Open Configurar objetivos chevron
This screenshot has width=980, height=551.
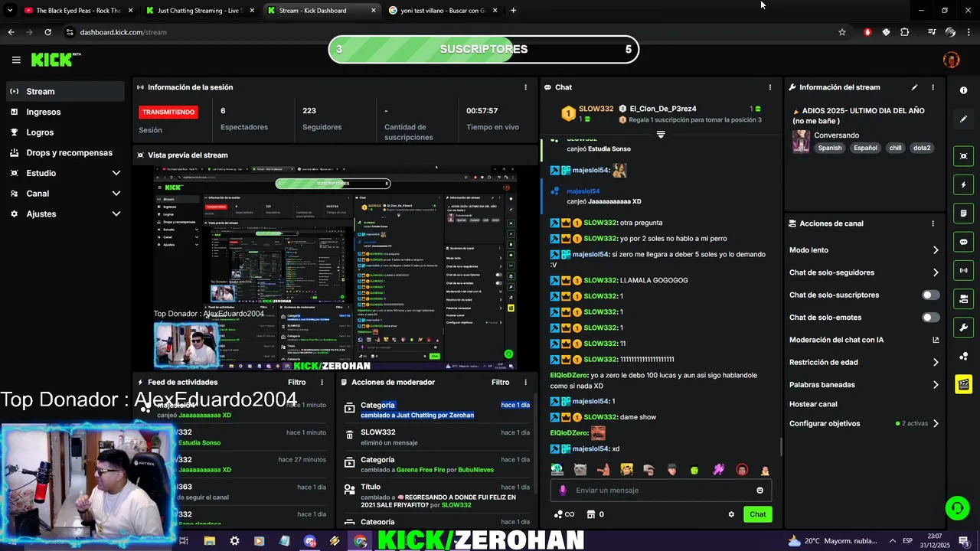(x=936, y=423)
